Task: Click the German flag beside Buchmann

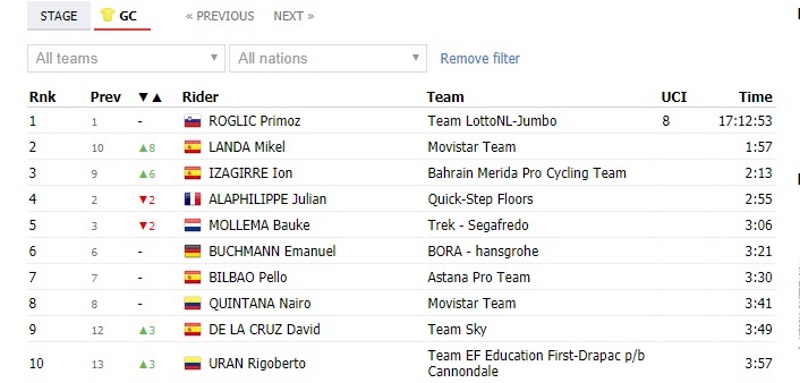Action: pyautogui.click(x=192, y=251)
